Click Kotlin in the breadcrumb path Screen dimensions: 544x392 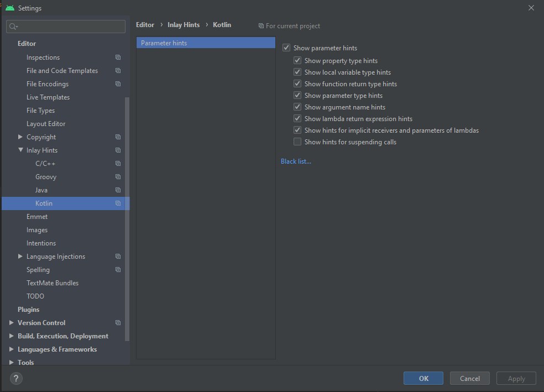222,25
